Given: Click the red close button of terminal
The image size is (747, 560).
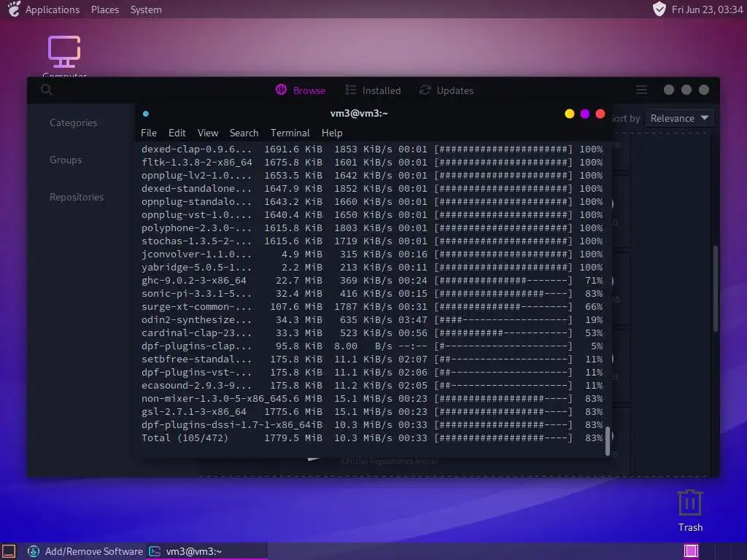Looking at the screenshot, I should pos(600,114).
